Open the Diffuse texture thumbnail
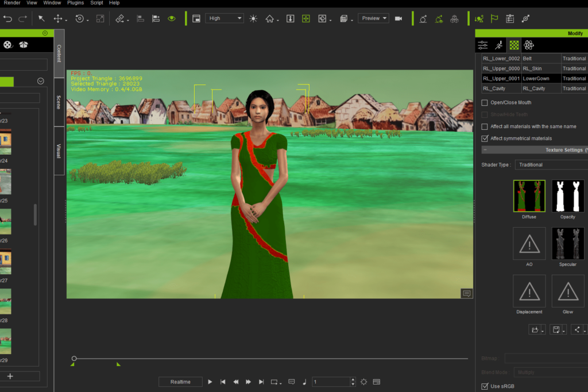Viewport: 588px width, 392px height. [x=529, y=196]
